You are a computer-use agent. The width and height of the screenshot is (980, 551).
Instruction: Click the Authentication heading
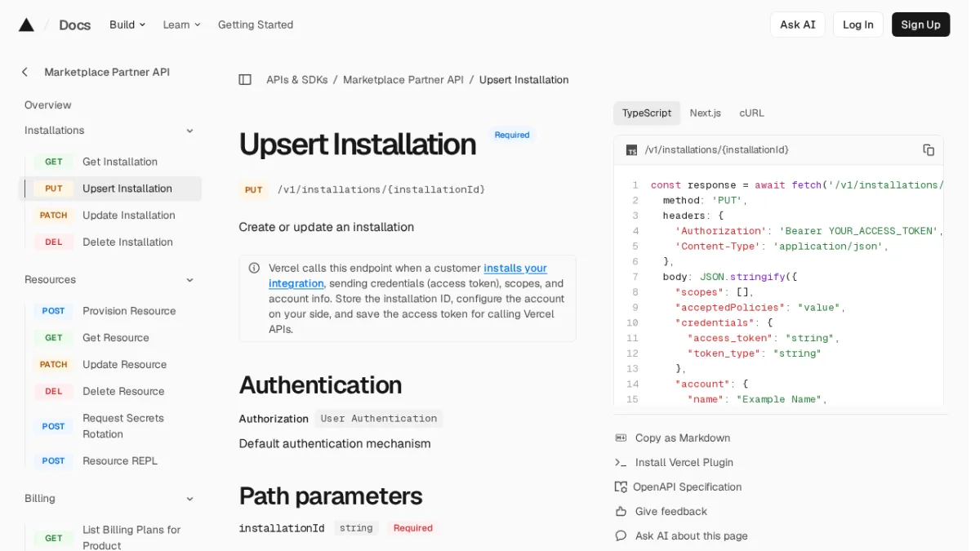[320, 385]
